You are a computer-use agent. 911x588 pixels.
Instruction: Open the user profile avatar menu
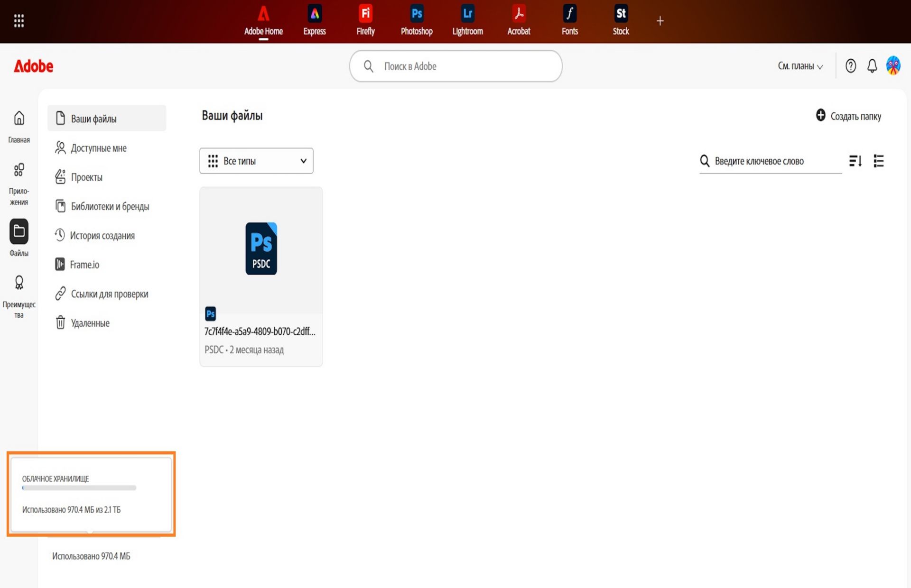coord(893,66)
